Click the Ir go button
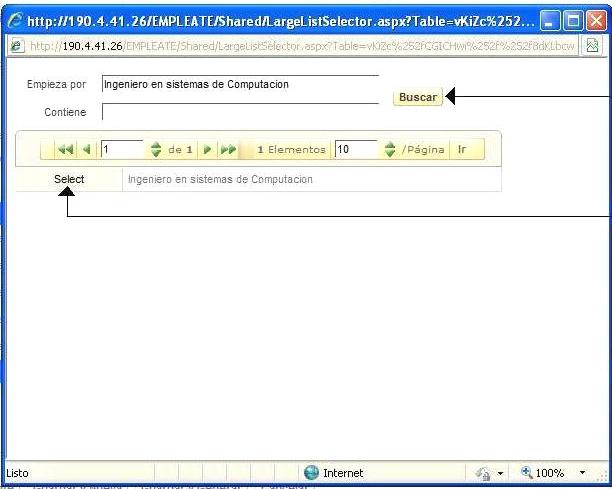 (463, 150)
